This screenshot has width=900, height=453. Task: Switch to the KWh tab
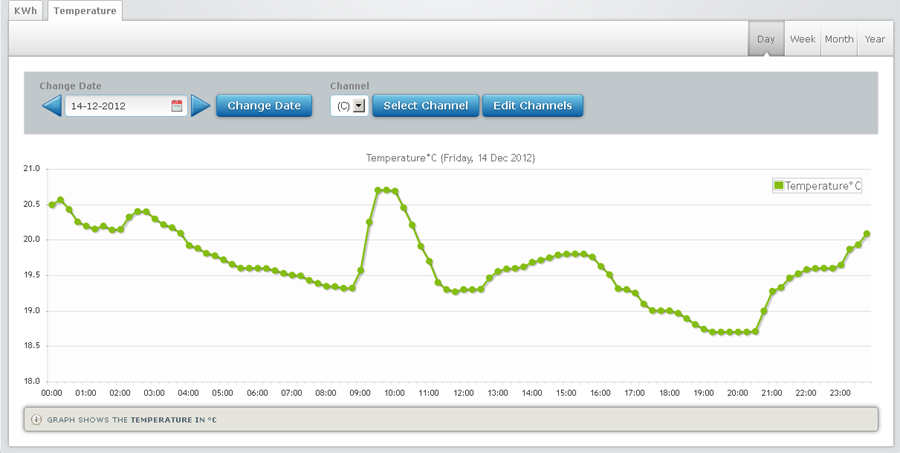coord(26,11)
